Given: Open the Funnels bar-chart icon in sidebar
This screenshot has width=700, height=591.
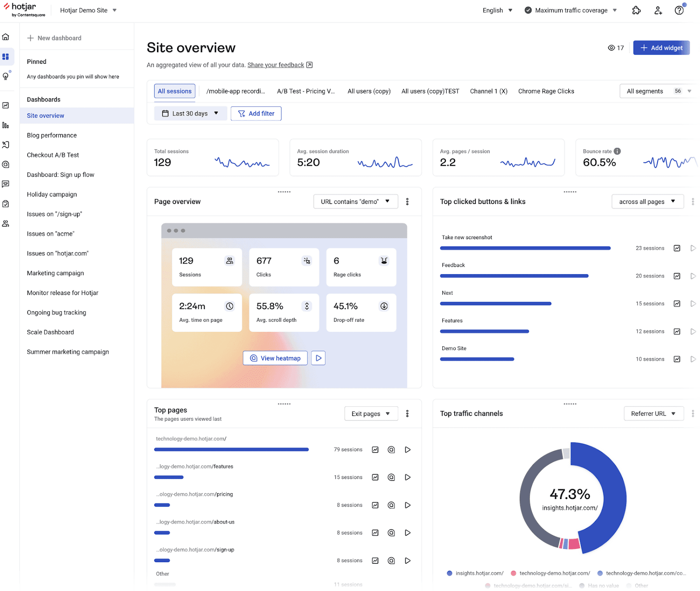Looking at the screenshot, I should [x=6, y=125].
